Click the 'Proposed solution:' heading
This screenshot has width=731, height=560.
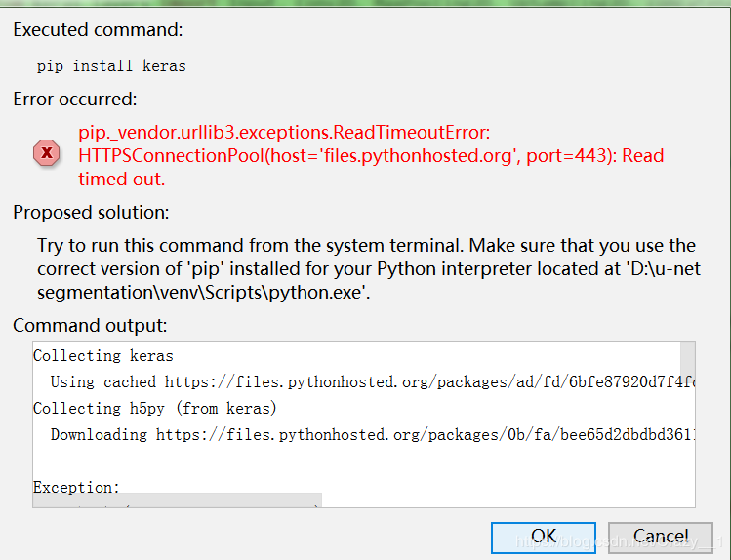tap(91, 212)
